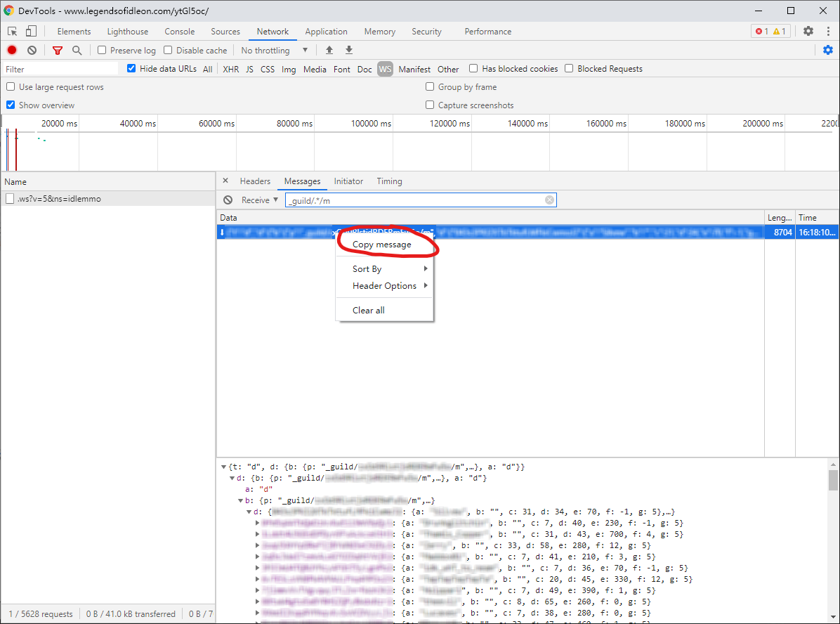Filter requests by JS type
The width and height of the screenshot is (840, 624).
(x=249, y=69)
